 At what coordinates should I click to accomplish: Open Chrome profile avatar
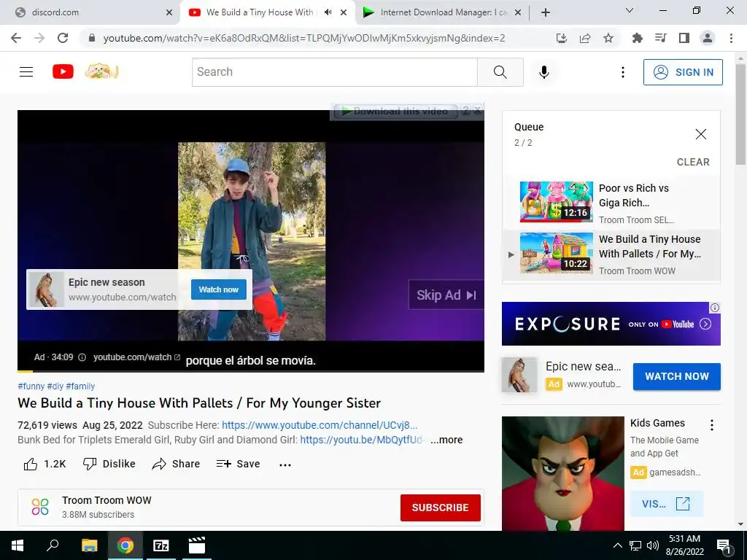click(x=708, y=38)
